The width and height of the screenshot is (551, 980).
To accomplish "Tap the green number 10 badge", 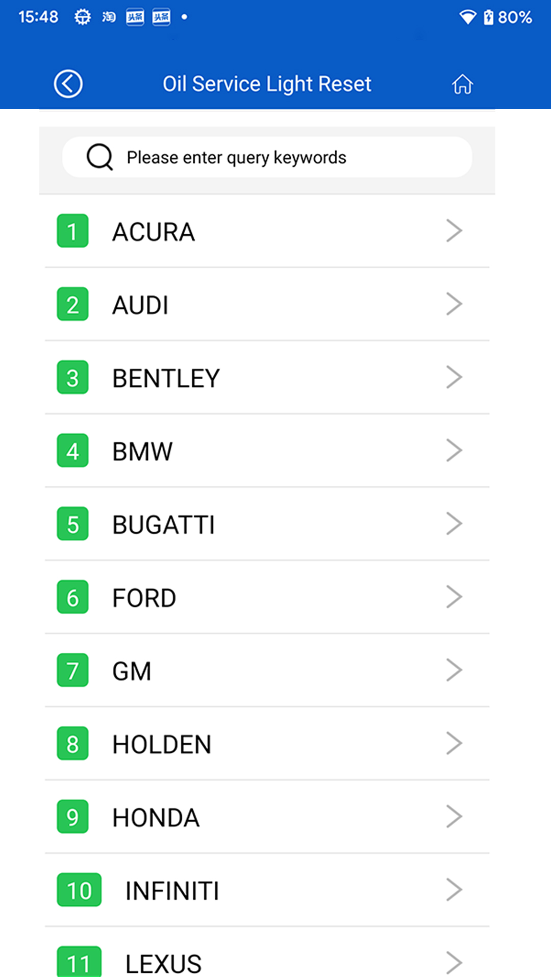I will (79, 890).
